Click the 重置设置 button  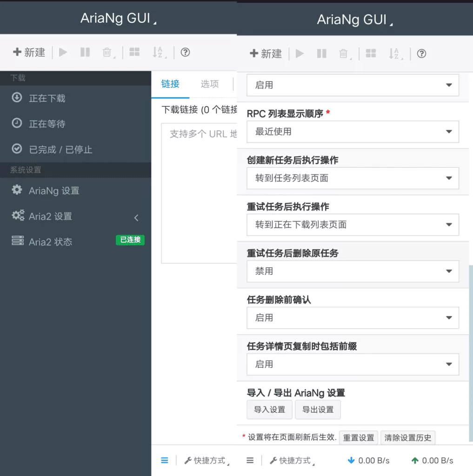[x=359, y=438]
